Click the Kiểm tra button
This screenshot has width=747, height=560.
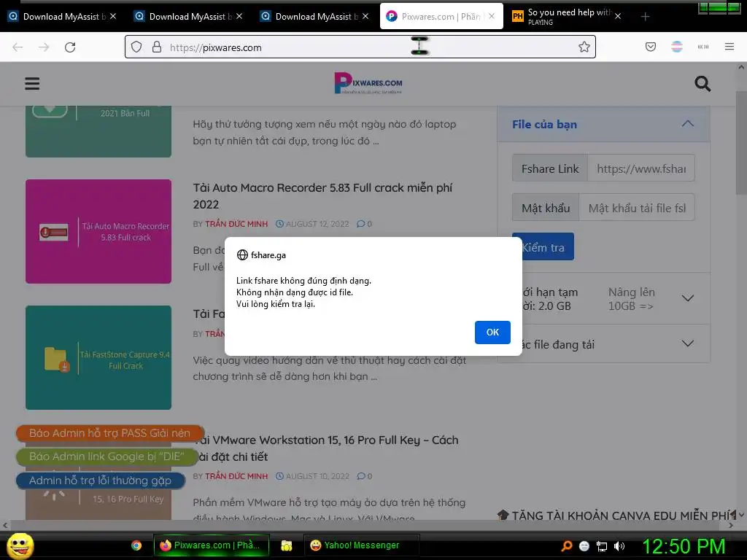(x=543, y=246)
